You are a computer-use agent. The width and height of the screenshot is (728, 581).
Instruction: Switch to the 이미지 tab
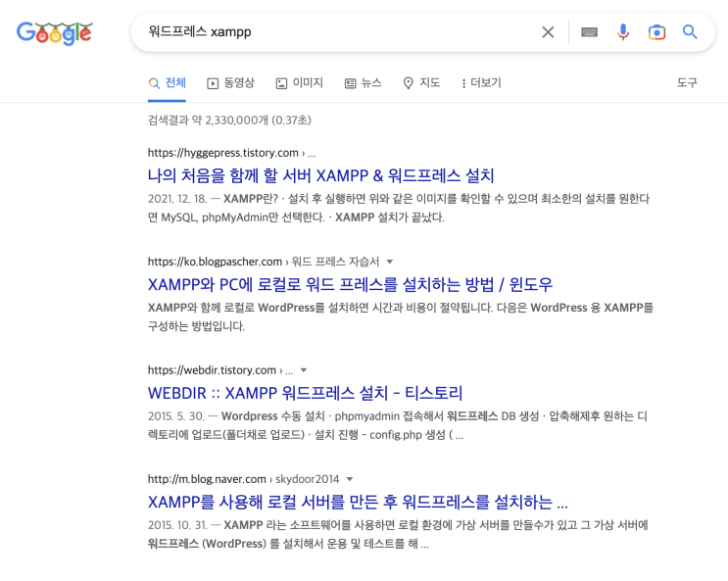pyautogui.click(x=300, y=83)
